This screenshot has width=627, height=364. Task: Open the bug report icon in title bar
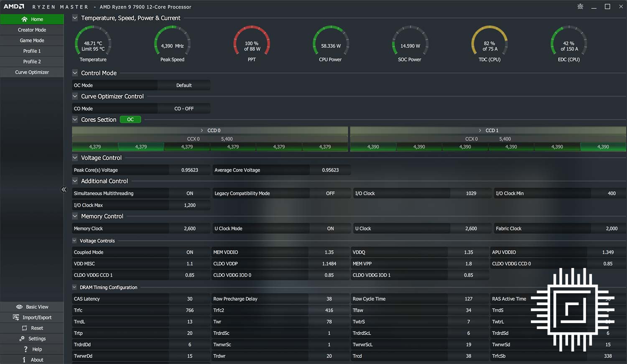(580, 7)
